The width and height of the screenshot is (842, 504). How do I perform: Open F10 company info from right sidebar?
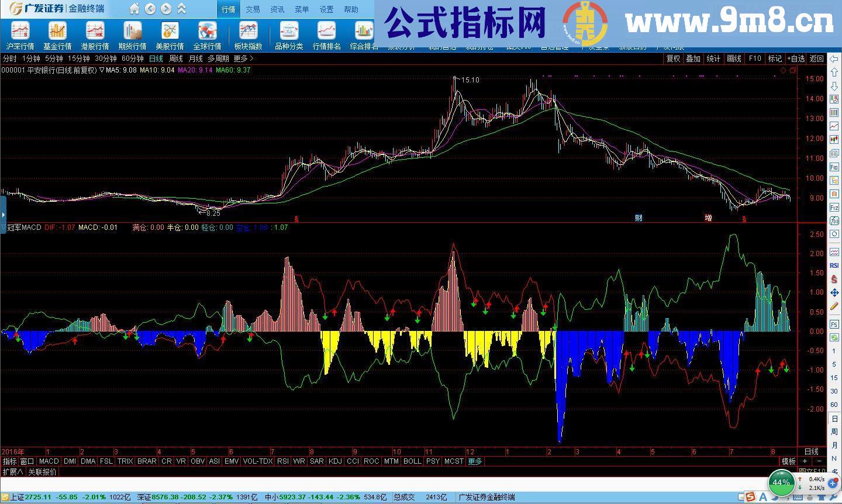point(834,167)
